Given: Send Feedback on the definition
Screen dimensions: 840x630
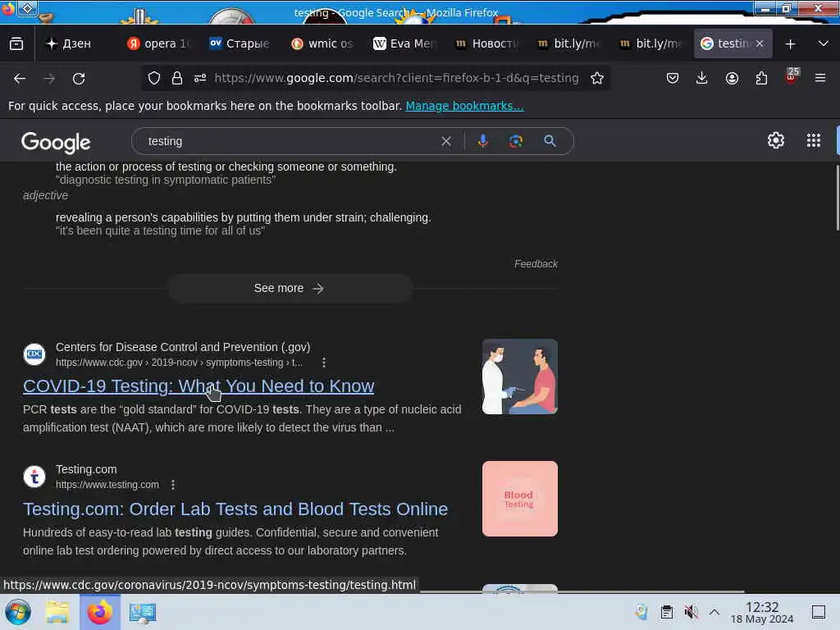Looking at the screenshot, I should point(536,263).
